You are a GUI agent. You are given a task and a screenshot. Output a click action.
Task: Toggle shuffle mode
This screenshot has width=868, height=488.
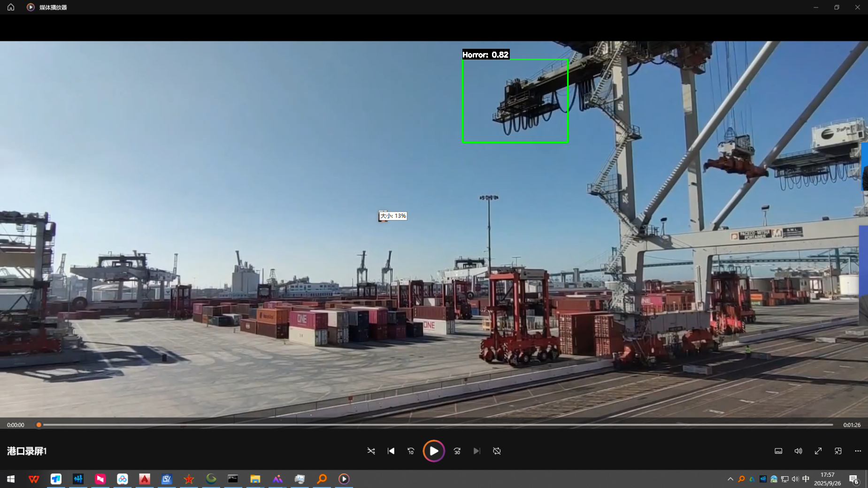[x=371, y=451]
